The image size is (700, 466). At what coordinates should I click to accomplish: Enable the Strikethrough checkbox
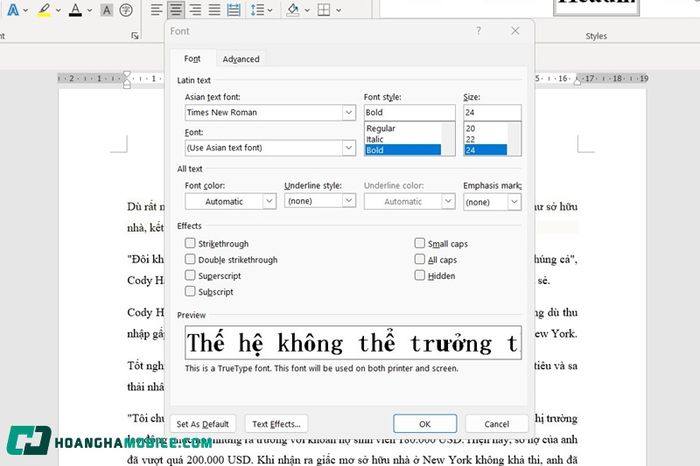point(190,244)
